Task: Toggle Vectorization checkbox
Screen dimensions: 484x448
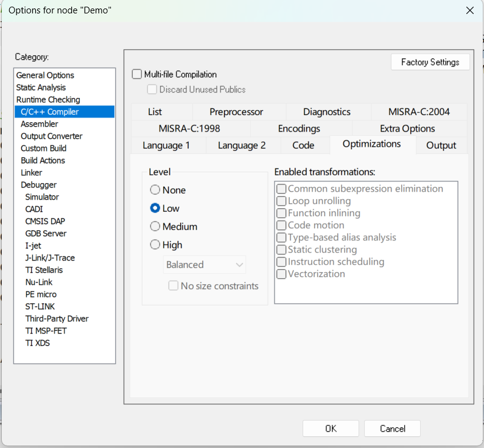Action: (x=281, y=274)
